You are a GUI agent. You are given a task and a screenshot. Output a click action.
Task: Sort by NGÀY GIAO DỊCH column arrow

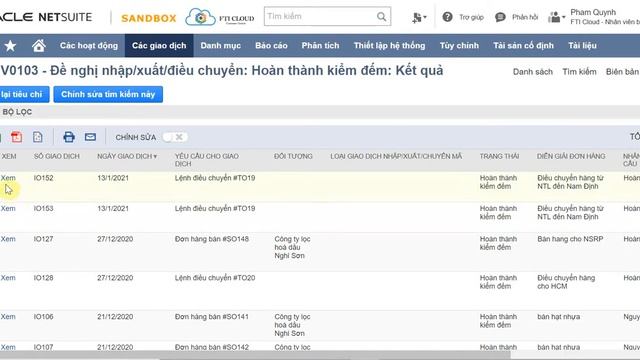click(x=155, y=157)
